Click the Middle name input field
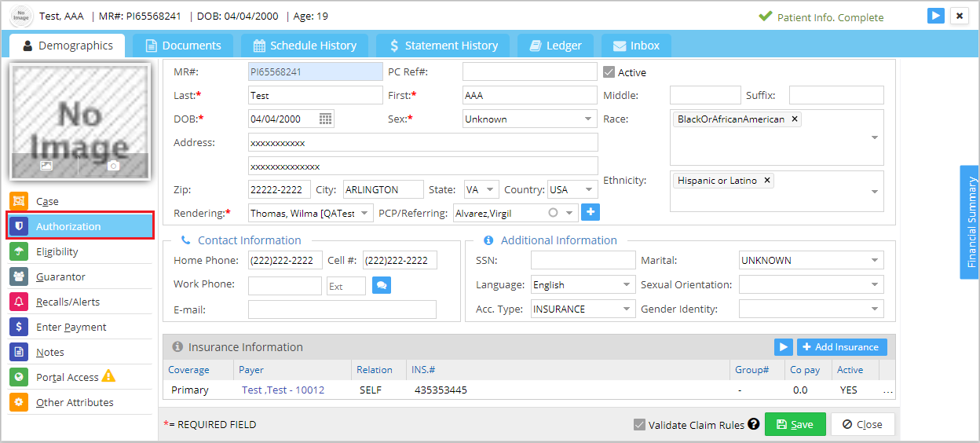 705,95
